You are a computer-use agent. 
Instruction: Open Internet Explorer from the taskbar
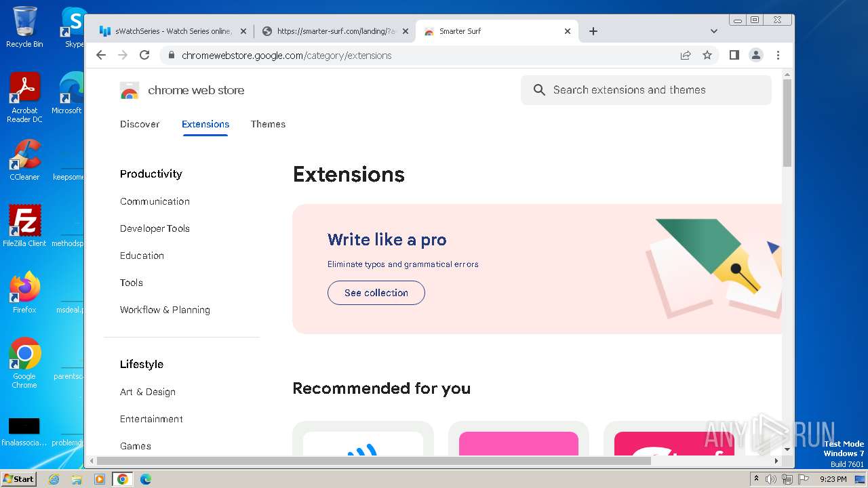(54, 479)
